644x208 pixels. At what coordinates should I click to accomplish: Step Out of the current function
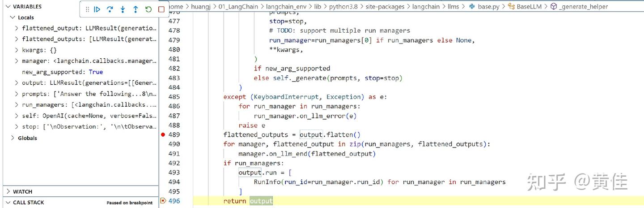(x=136, y=9)
